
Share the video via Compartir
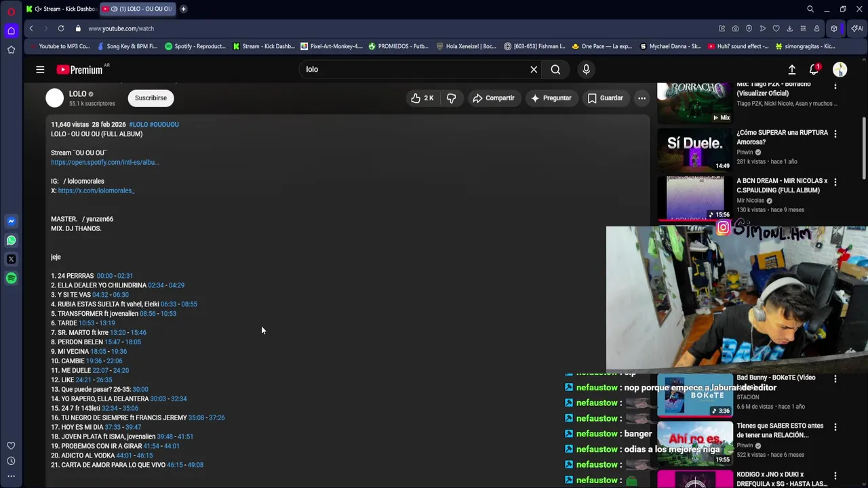click(494, 98)
